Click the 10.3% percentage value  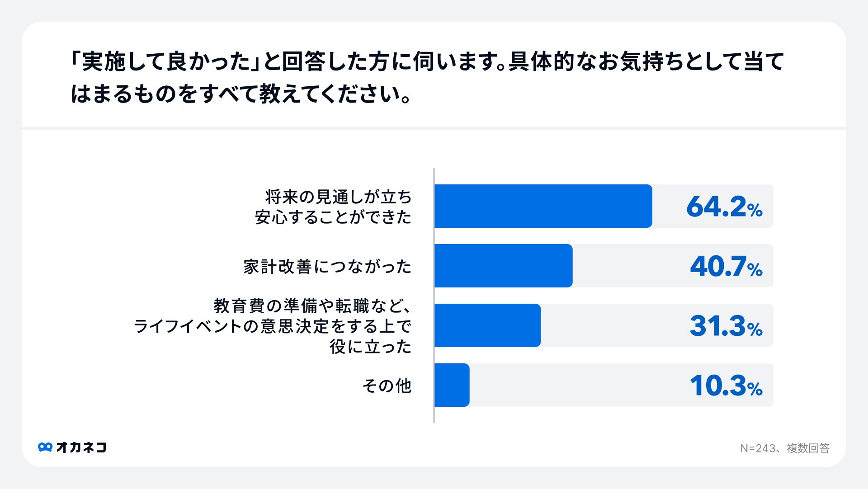pyautogui.click(x=726, y=386)
